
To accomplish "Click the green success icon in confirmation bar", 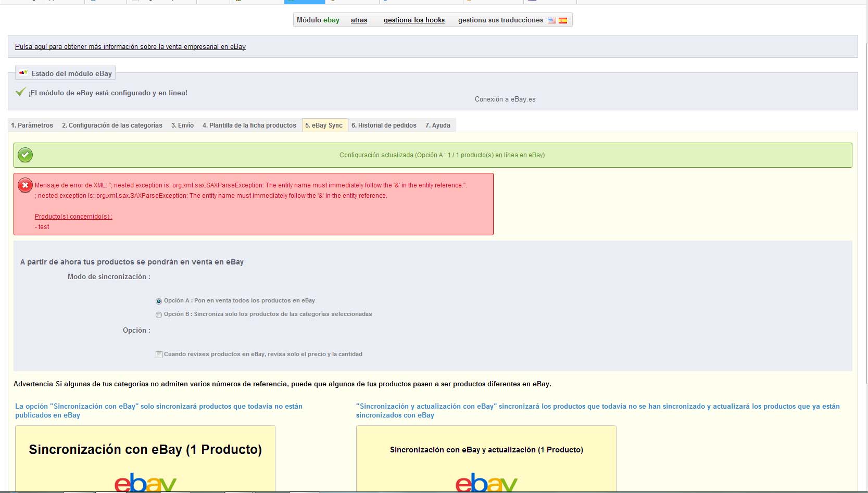I will [x=25, y=155].
